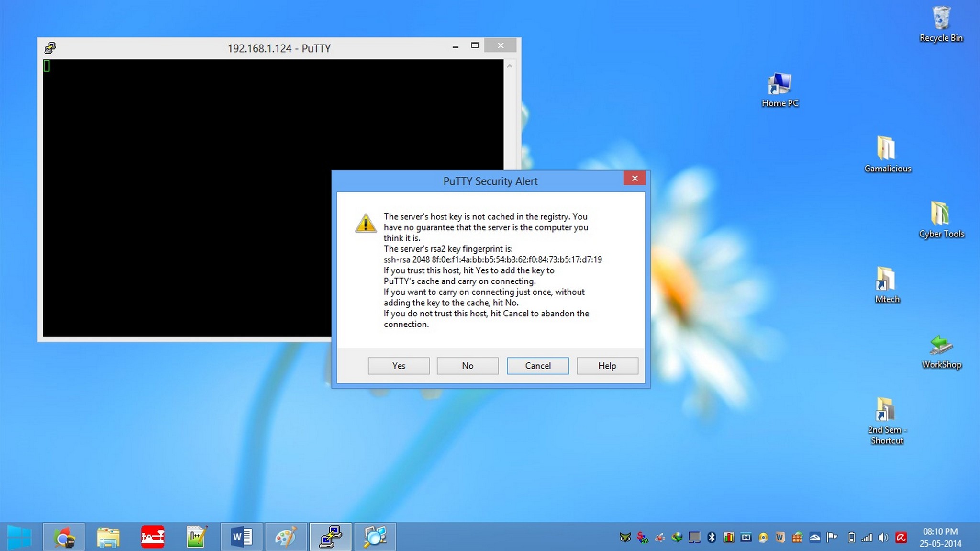The image size is (980, 551).
Task: Open Help in the Security Alert dialog
Action: pos(607,366)
